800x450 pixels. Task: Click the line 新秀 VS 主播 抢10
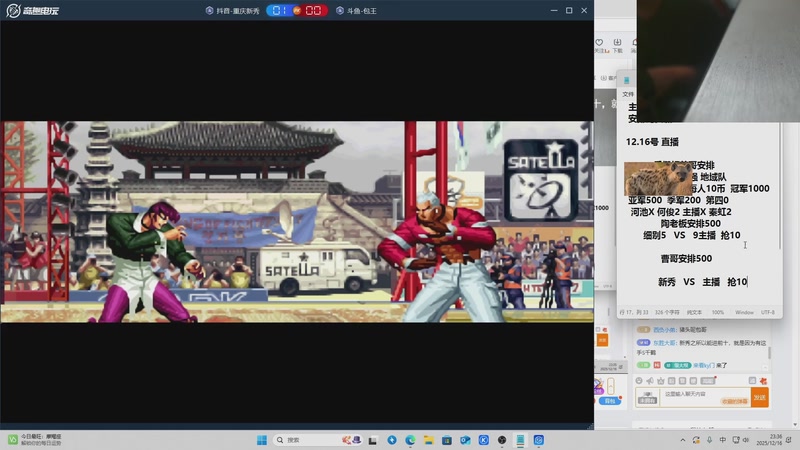pyautogui.click(x=703, y=282)
